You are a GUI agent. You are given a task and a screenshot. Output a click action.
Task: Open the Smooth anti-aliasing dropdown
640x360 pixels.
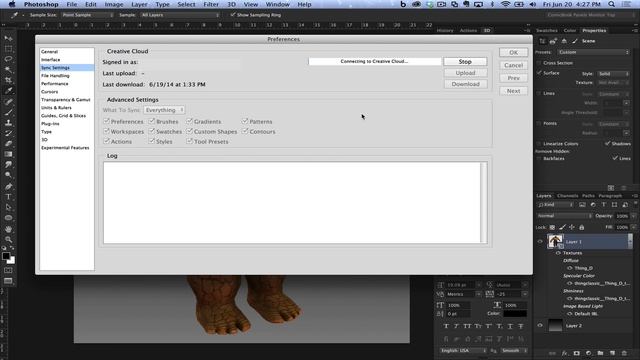[513, 351]
